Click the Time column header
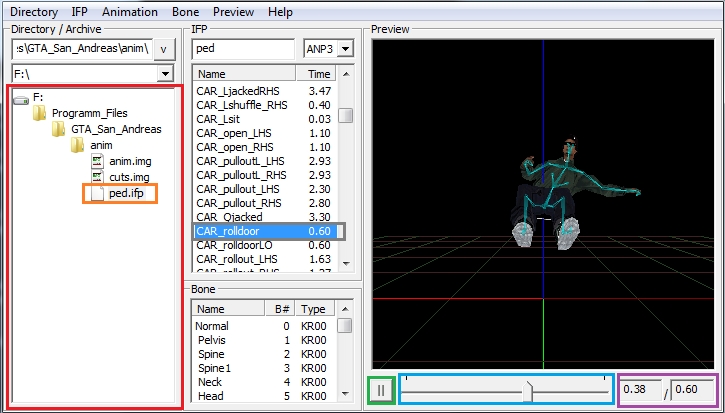 [319, 74]
